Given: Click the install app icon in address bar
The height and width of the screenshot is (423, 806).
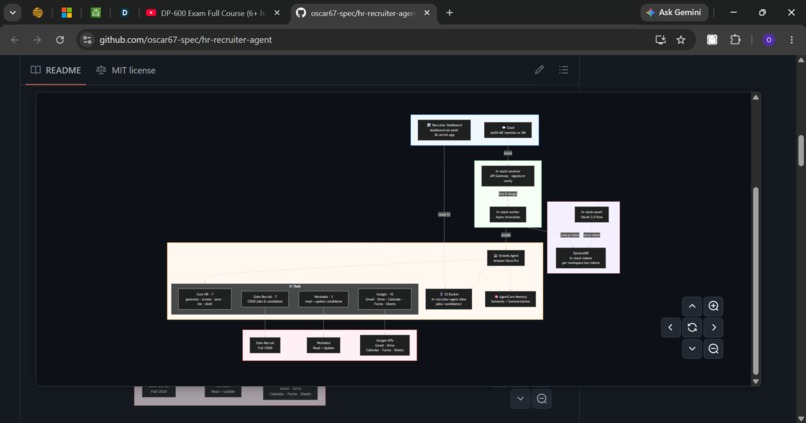Looking at the screenshot, I should pos(661,40).
